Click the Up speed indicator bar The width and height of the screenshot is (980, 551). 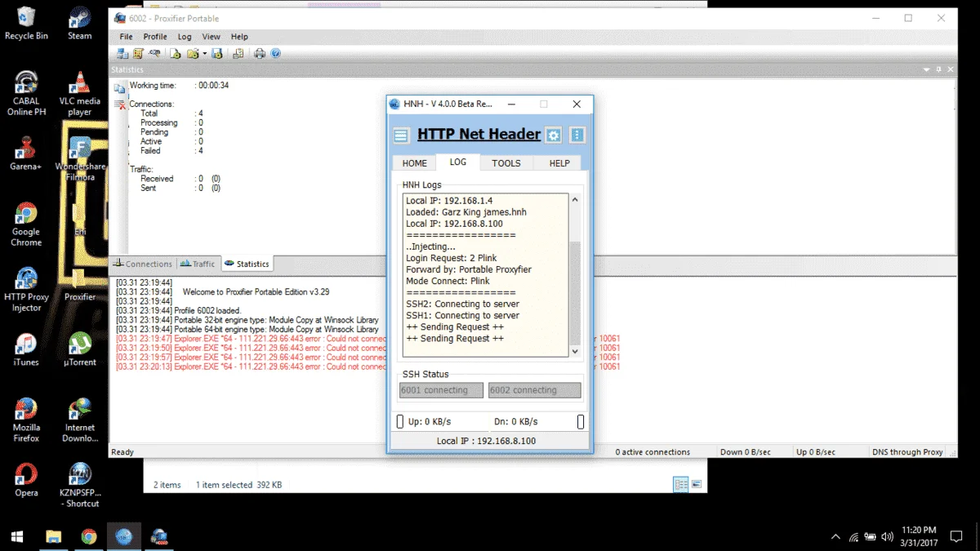[400, 421]
